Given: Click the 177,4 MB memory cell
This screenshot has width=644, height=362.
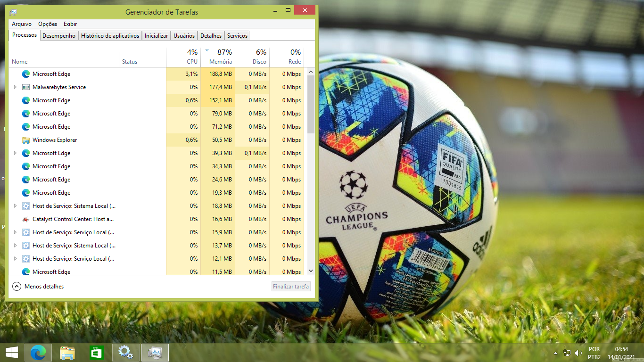Looking at the screenshot, I should (218, 87).
